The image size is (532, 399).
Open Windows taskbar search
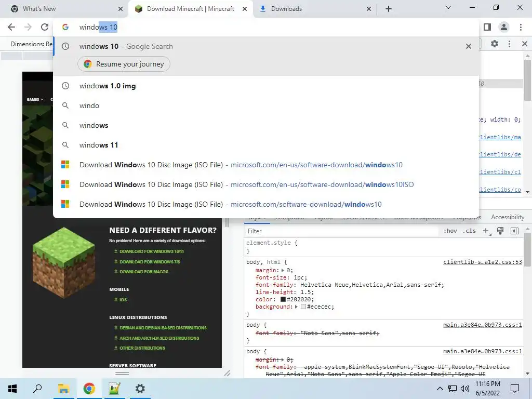tap(37, 389)
